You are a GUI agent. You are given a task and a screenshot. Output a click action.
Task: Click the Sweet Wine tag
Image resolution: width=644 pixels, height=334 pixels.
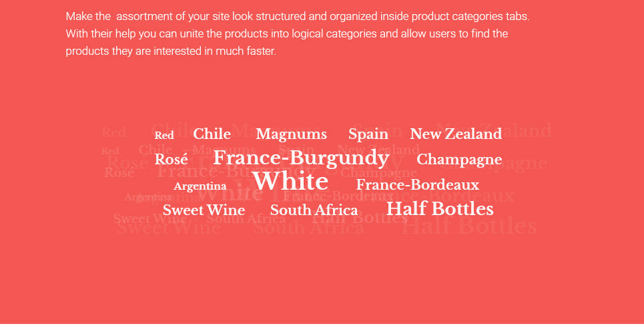coord(204,210)
